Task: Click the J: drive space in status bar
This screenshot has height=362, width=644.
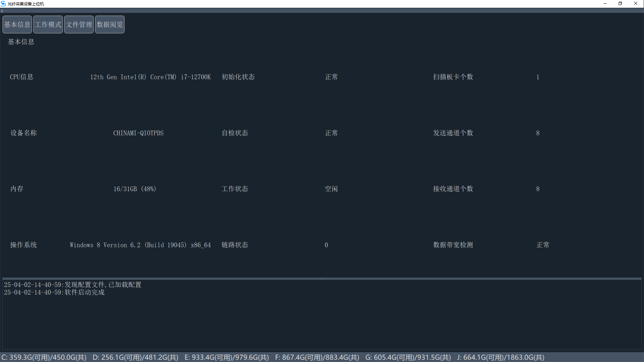Action: 500,357
